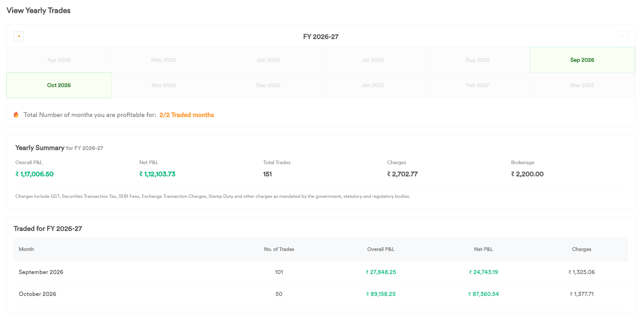This screenshot has width=644, height=320.
Task: Select the Jan 2027 month tab
Action: coord(373,85)
